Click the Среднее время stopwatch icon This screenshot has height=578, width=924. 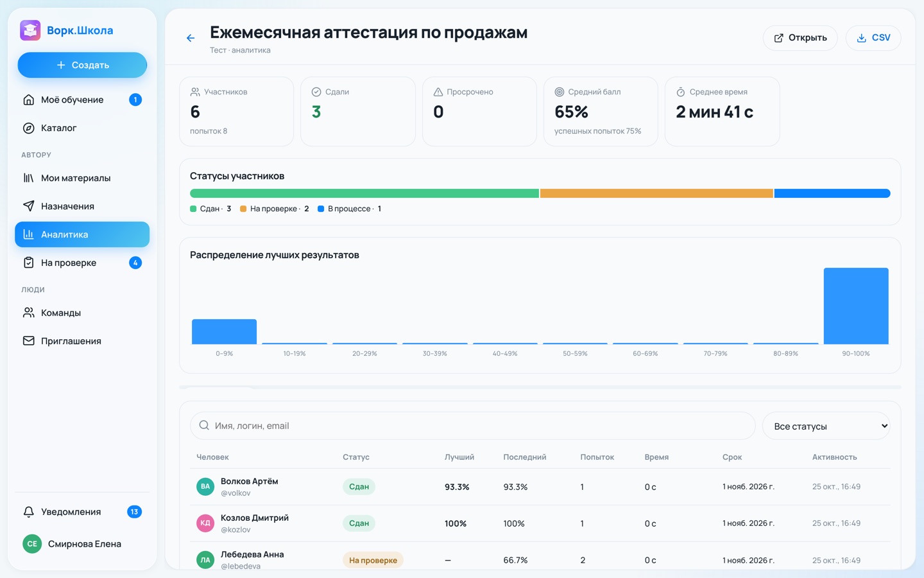[x=681, y=92]
